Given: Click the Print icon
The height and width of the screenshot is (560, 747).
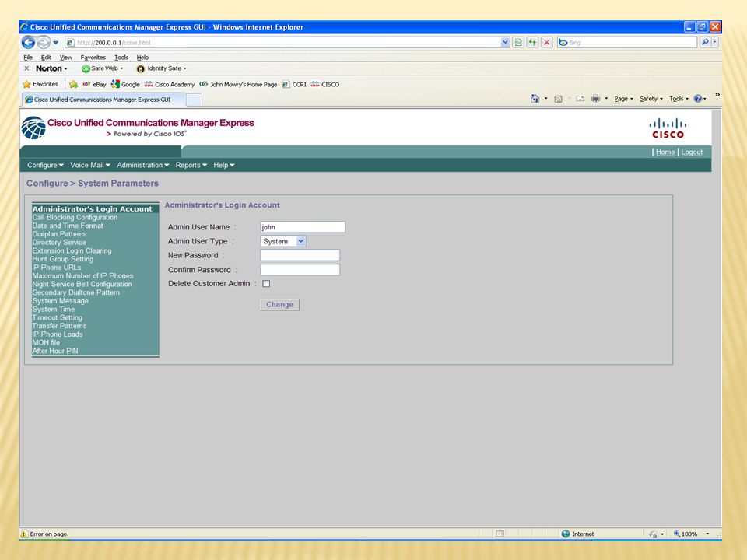Looking at the screenshot, I should click(595, 99).
